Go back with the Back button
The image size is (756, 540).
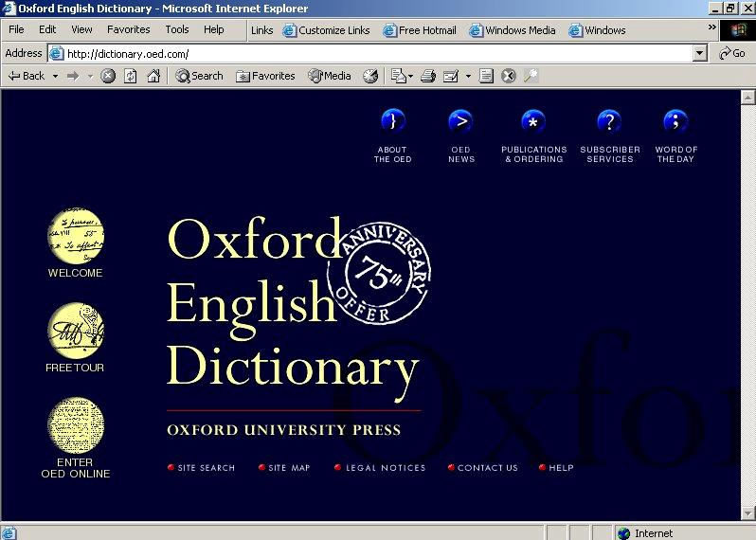[27, 76]
